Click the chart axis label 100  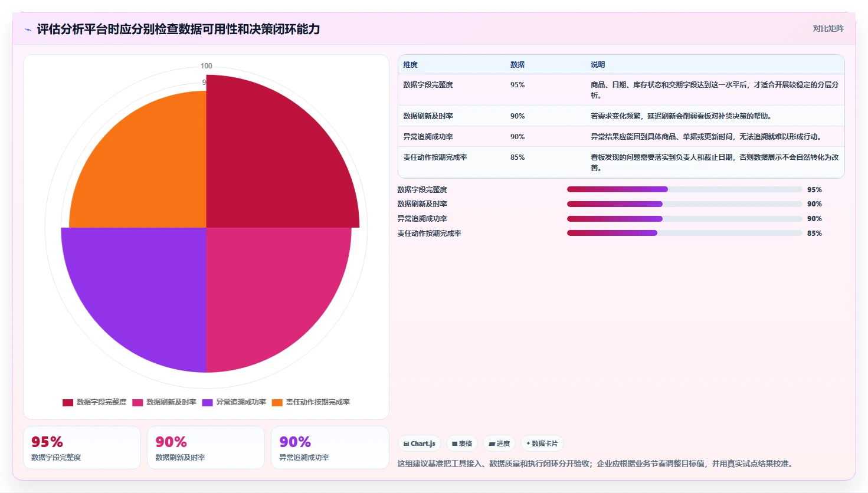point(207,66)
